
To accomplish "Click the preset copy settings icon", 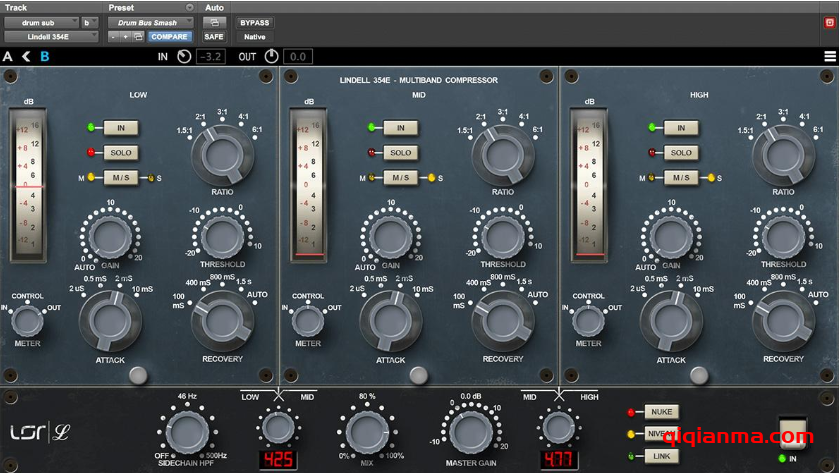I will (x=139, y=37).
